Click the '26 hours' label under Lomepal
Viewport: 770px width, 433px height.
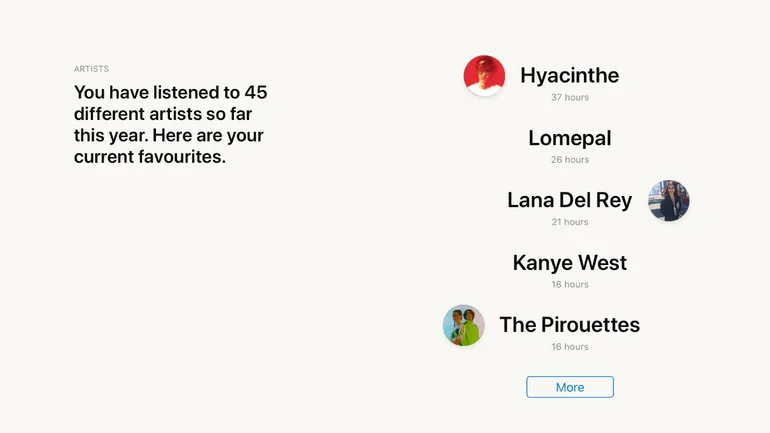click(570, 160)
